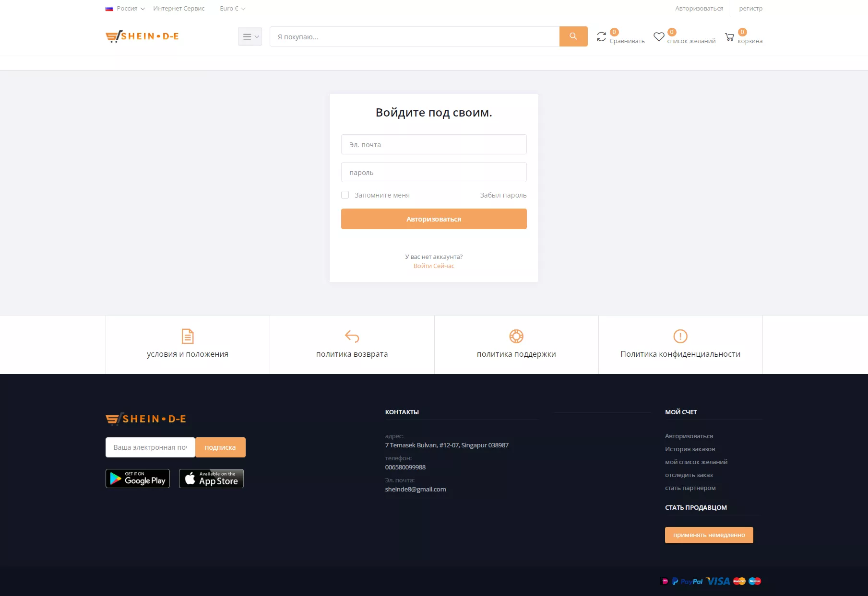
Task: Click the orange search magnifier button
Action: (573, 36)
